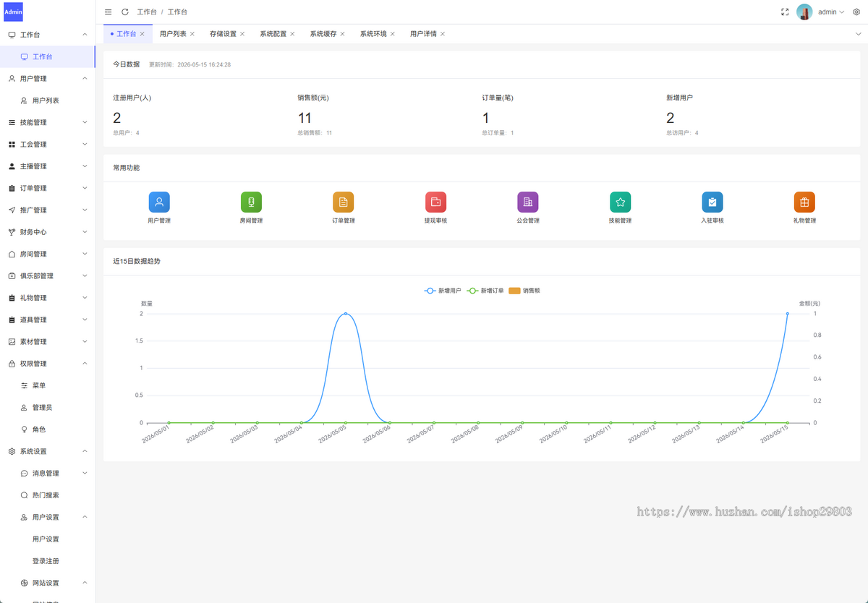The width and height of the screenshot is (868, 603).
Task: Close the 系统缓存 tab
Action: [342, 34]
